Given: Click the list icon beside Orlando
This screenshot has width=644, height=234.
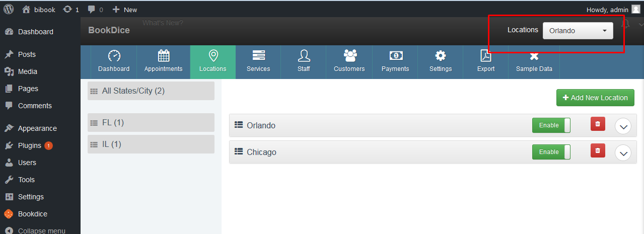Looking at the screenshot, I should (239, 125).
